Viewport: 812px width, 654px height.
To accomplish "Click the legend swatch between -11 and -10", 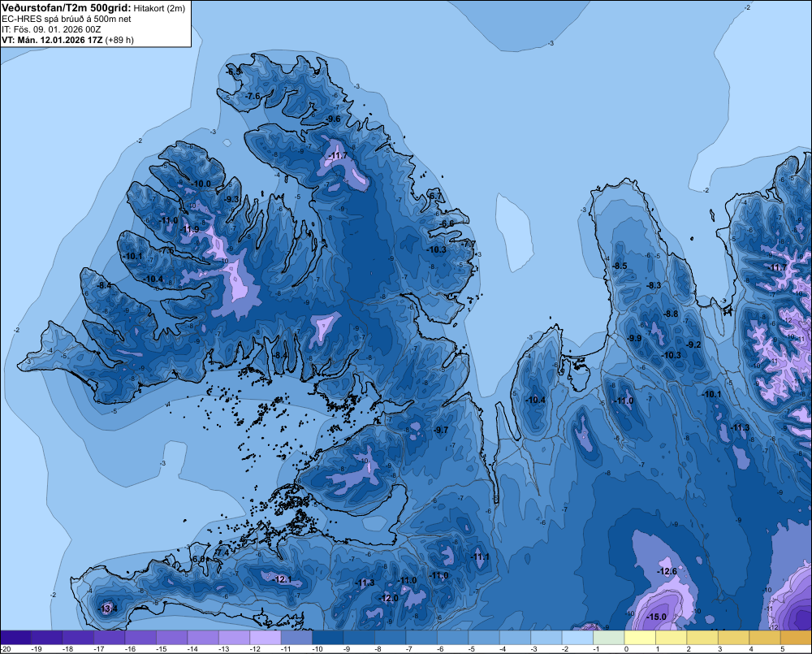I will (x=296, y=638).
